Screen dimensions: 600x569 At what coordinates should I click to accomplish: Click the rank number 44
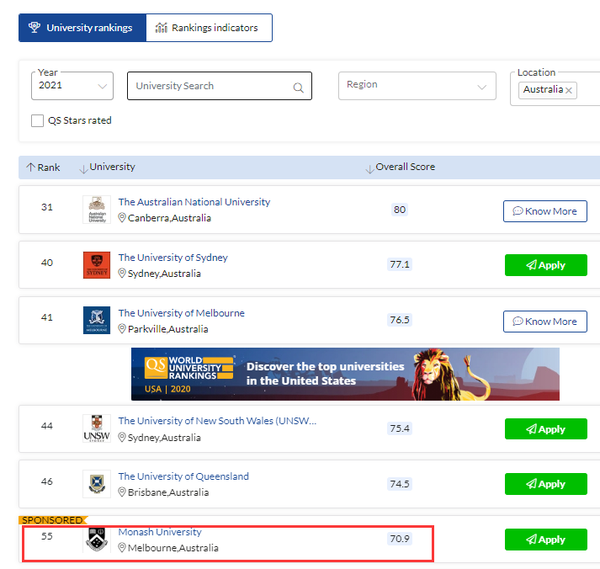pos(47,426)
